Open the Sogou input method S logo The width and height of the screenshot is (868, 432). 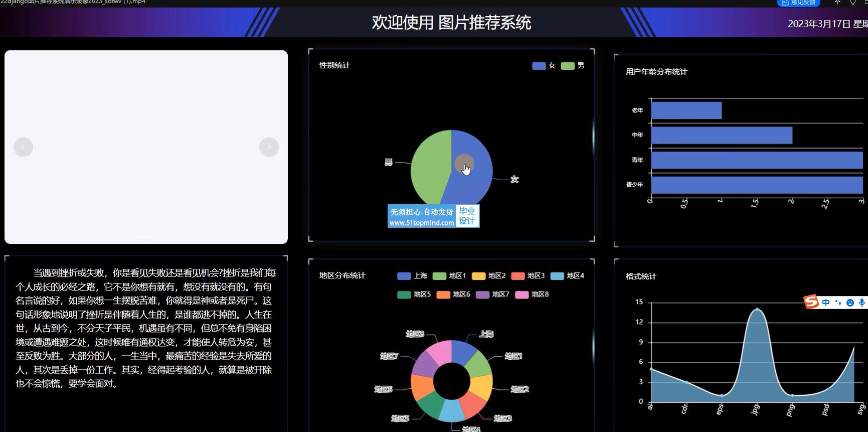pyautogui.click(x=811, y=302)
